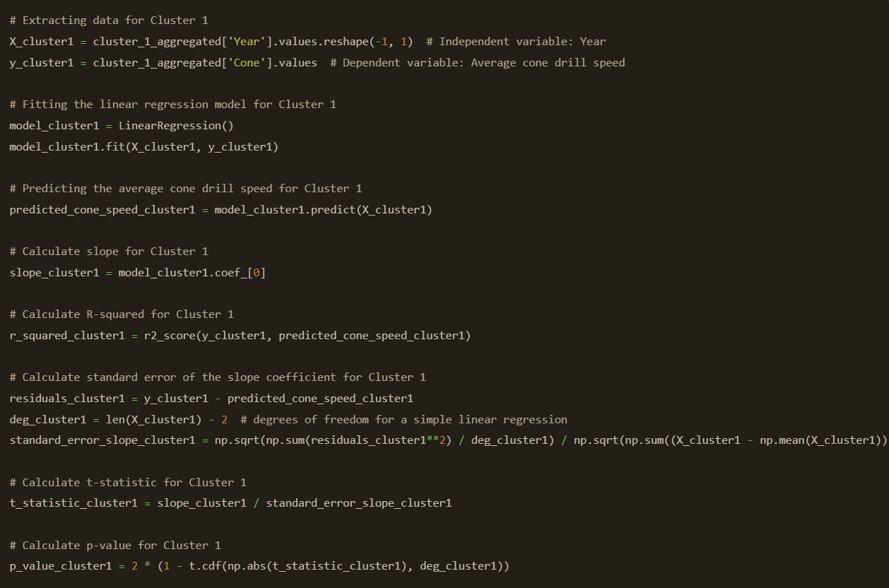Screen dimensions: 889x588
Task: Click the 'Extracting data for Cluster 1' comment
Action: point(109,20)
